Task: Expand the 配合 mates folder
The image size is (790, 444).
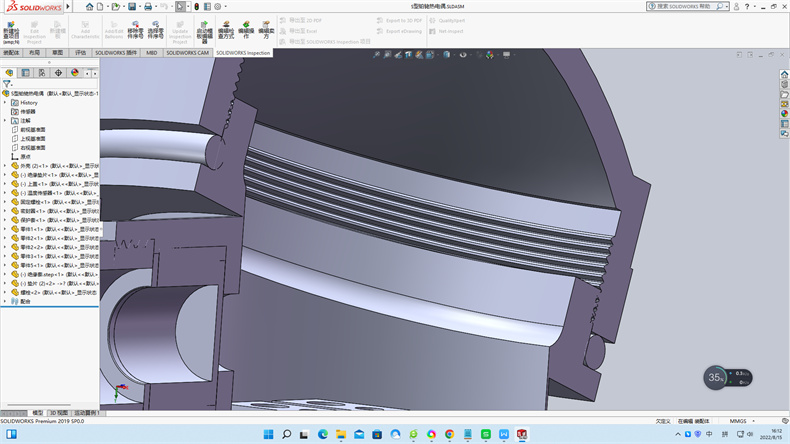Action: [5, 301]
